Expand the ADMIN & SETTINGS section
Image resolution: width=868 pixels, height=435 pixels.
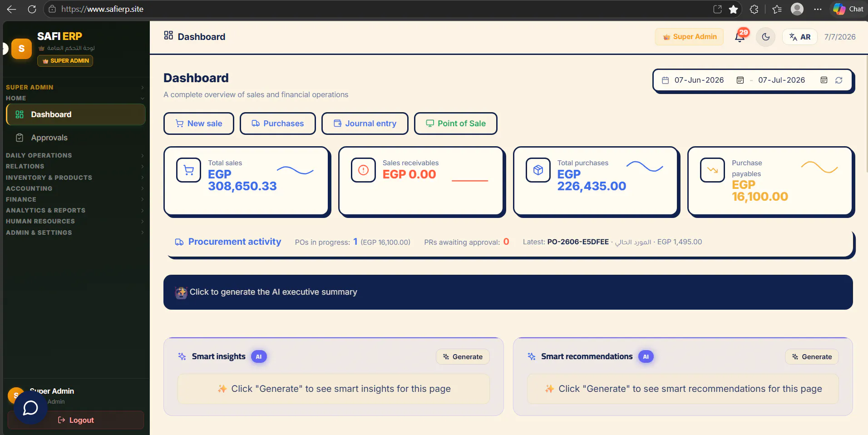[x=75, y=232]
